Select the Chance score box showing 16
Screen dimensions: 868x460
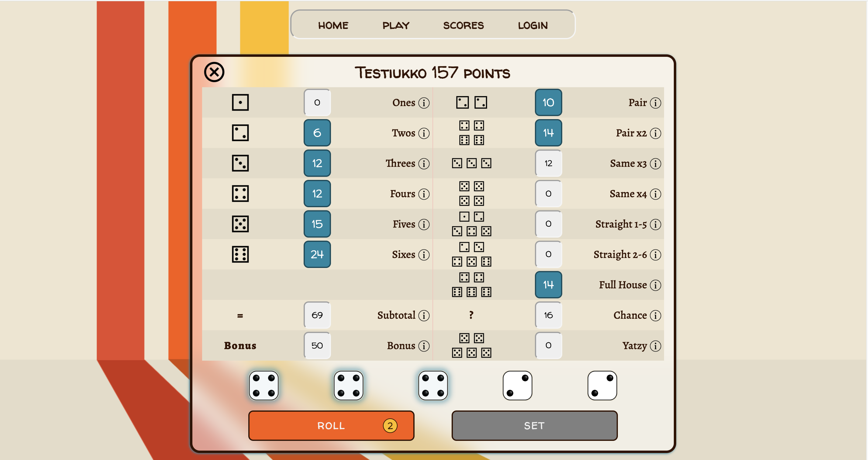click(548, 315)
